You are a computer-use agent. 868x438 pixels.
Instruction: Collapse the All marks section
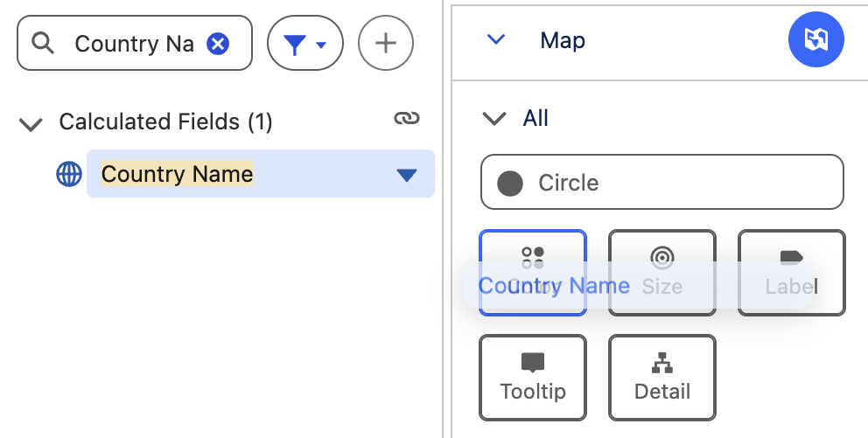pyautogui.click(x=494, y=118)
